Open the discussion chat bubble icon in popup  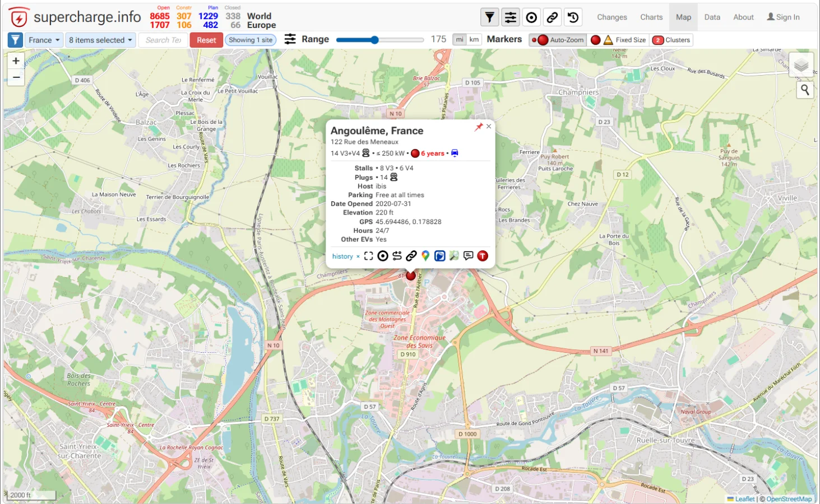pyautogui.click(x=469, y=256)
